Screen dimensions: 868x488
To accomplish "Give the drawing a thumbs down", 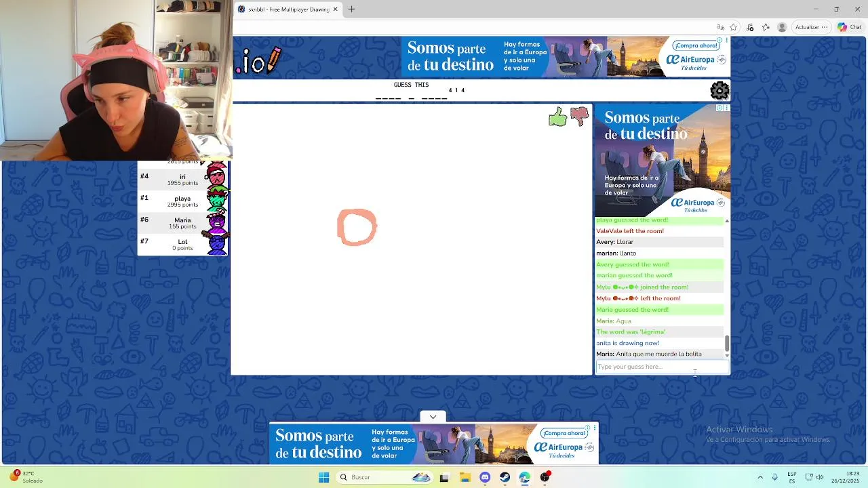I will click(579, 117).
